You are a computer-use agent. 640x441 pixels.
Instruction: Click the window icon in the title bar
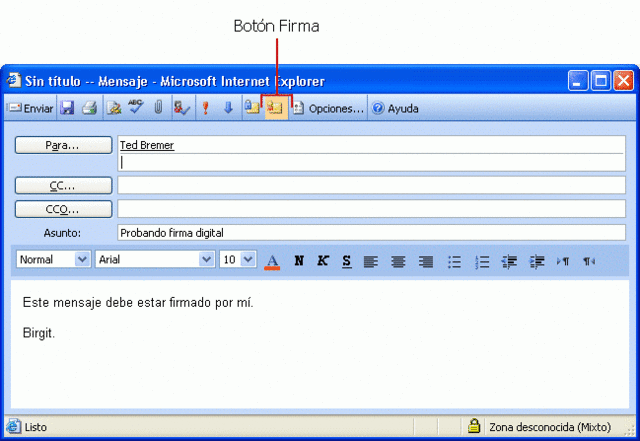click(14, 80)
